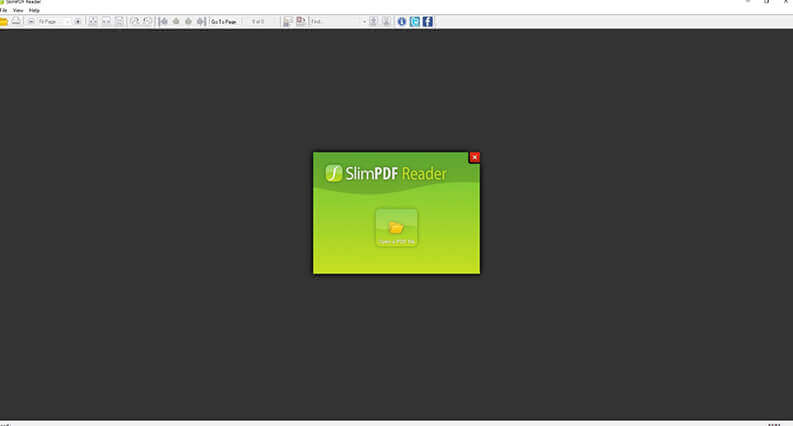The image size is (793, 426).
Task: Click the Twitter icon in toolbar
Action: point(415,21)
